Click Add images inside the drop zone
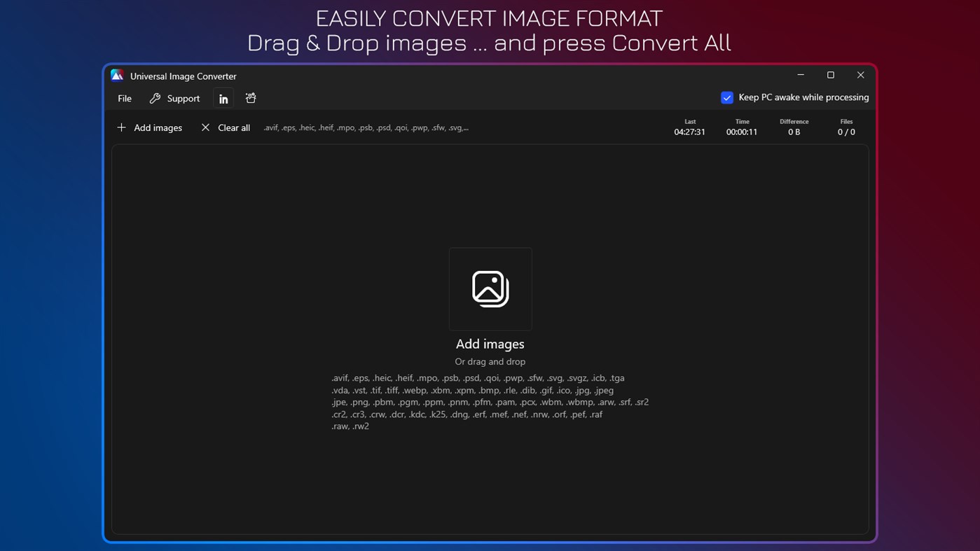Screen dimensions: 980x551 click(490, 344)
